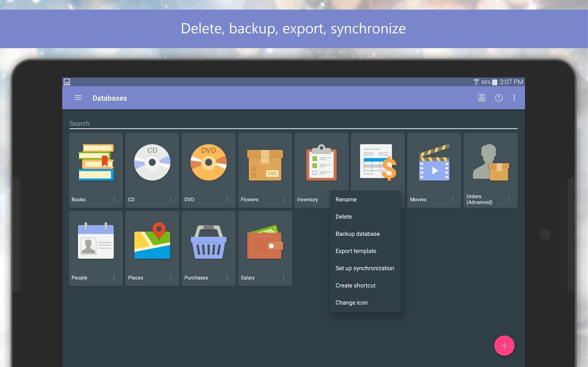
Task: Open the toolbar overflow menu
Action: 514,98
